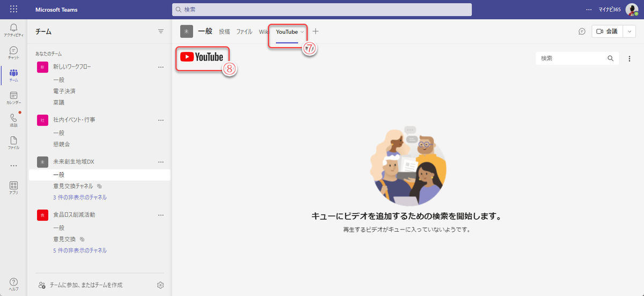Click 未来創生地域DX team name
This screenshot has width=644, height=296.
[x=74, y=161]
